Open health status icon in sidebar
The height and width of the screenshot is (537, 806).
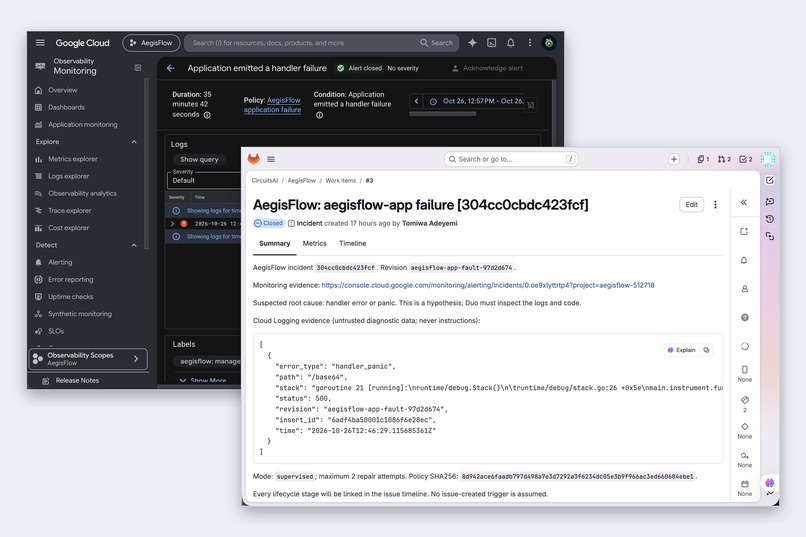[x=744, y=346]
